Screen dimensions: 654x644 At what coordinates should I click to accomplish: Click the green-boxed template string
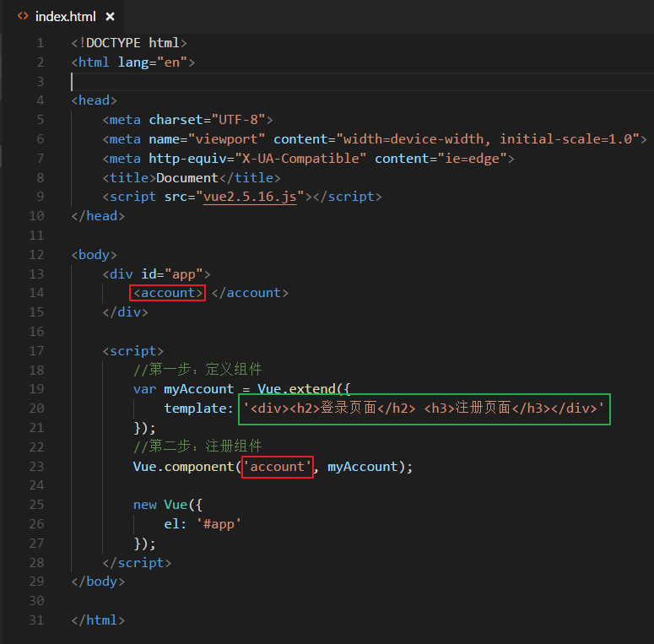tap(424, 409)
